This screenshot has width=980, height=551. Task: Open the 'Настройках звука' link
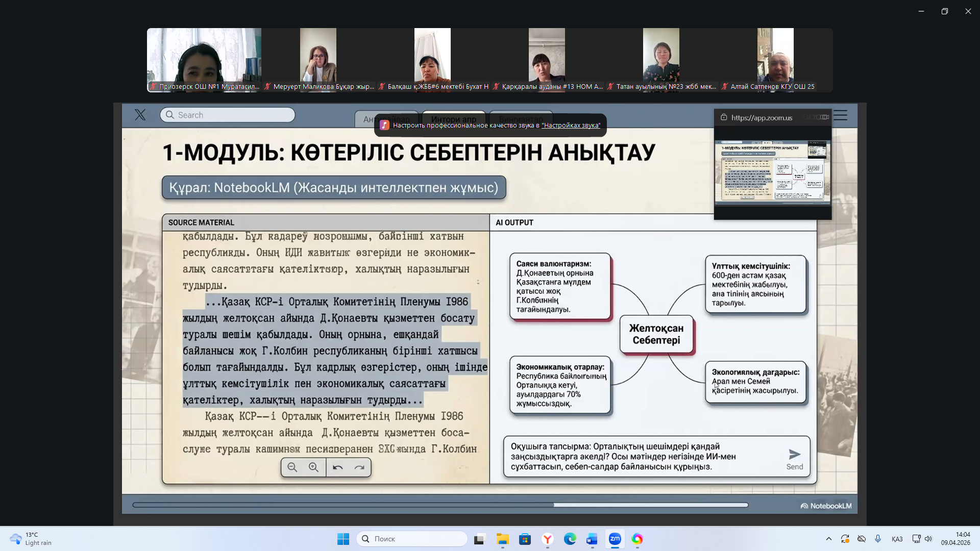(x=571, y=126)
